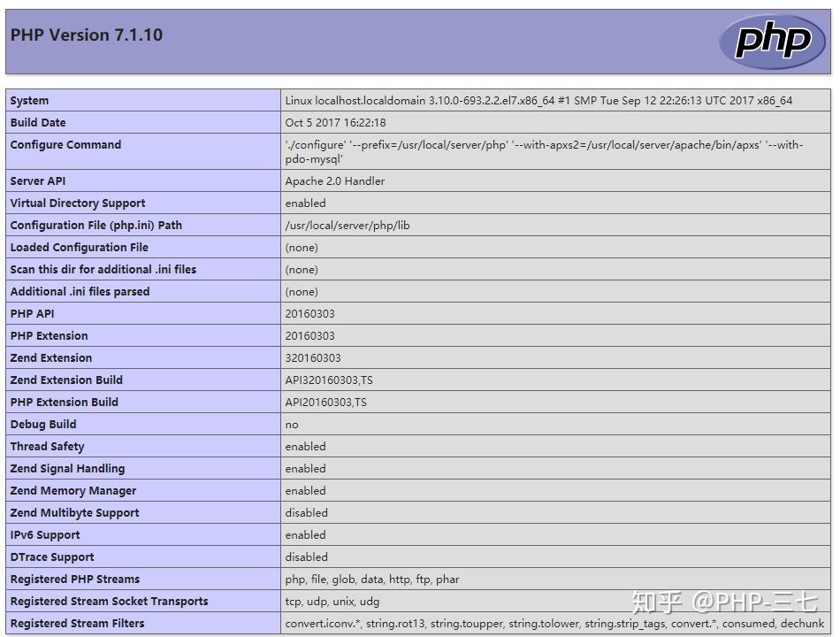Viewport: 840px width, 637px height.
Task: Click the Configuration File (php.ini) Path label
Action: (x=97, y=225)
